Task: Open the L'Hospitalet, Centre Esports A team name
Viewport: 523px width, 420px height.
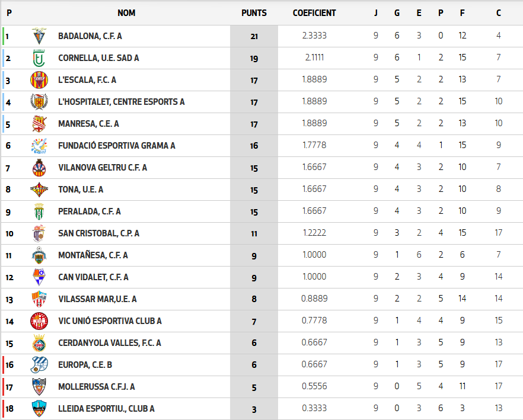Action: pyautogui.click(x=121, y=102)
